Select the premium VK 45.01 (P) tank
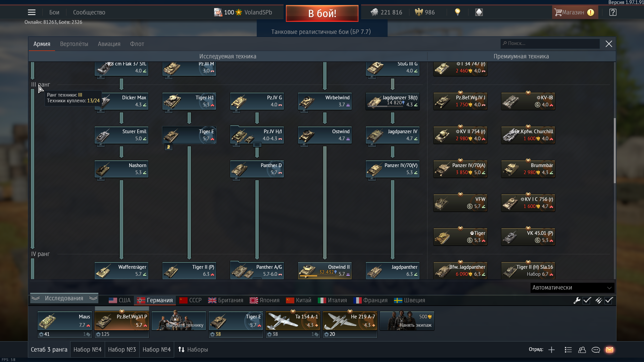This screenshot has height=362, width=644. tap(528, 237)
